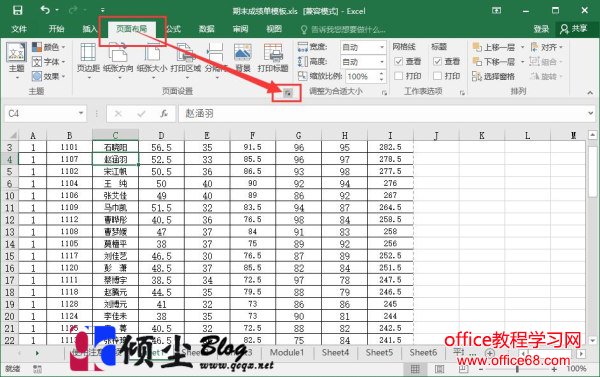This screenshot has height=377, width=600.
Task: Open the Name Box dropdown arrow
Action: tap(81, 113)
